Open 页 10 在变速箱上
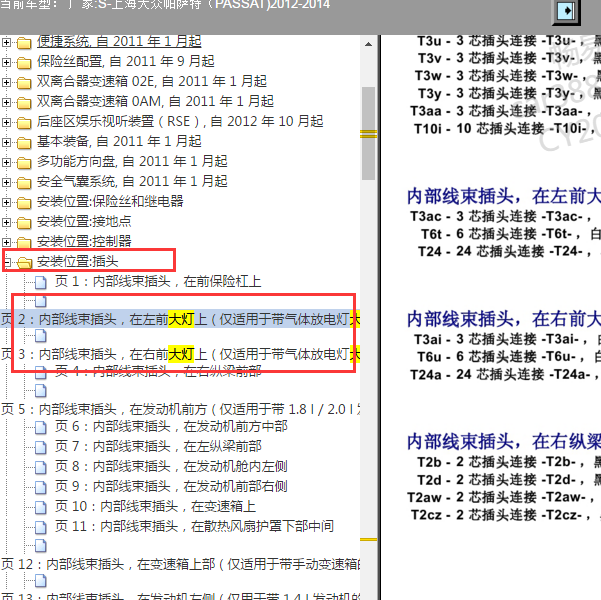This screenshot has width=601, height=600. tap(155, 506)
